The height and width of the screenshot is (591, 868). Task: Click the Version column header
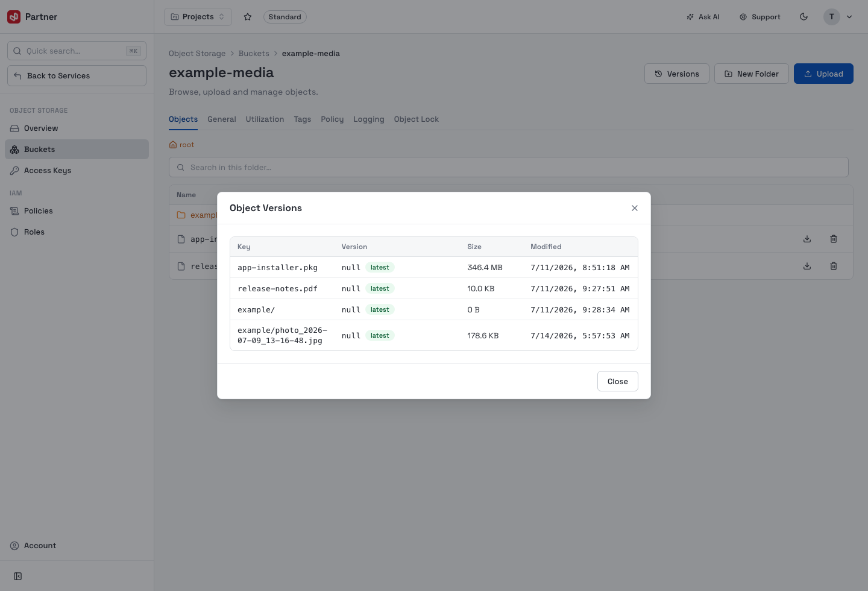354,247
